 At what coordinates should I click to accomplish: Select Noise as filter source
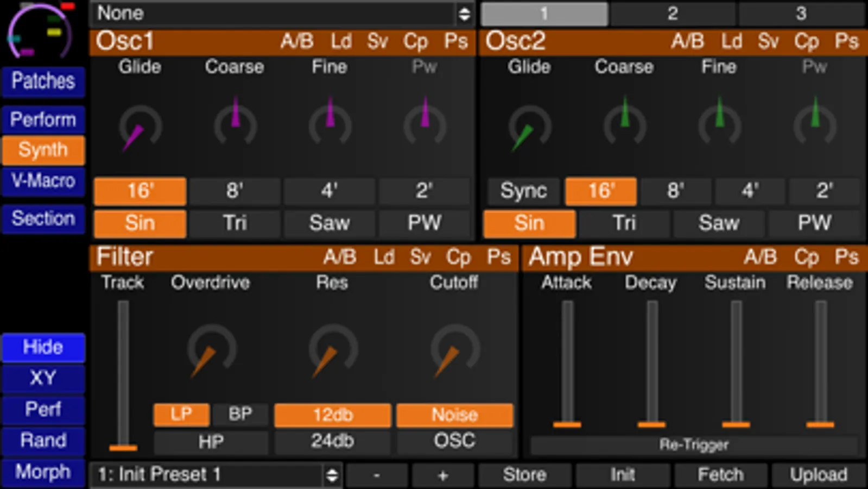pyautogui.click(x=454, y=415)
